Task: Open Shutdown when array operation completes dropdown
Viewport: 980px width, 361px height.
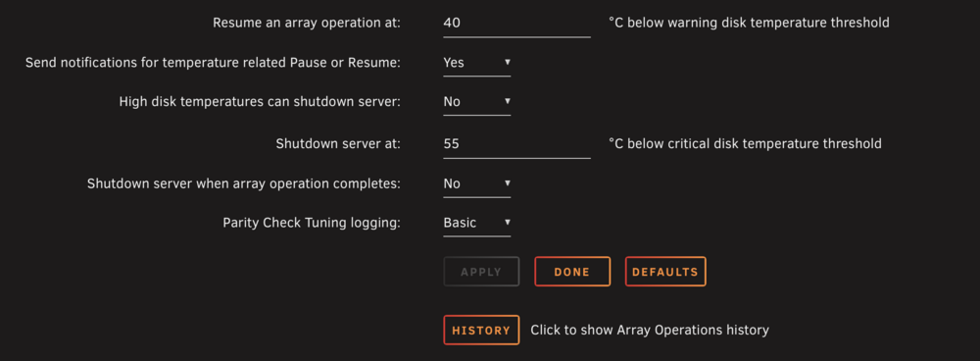Action: [x=477, y=184]
